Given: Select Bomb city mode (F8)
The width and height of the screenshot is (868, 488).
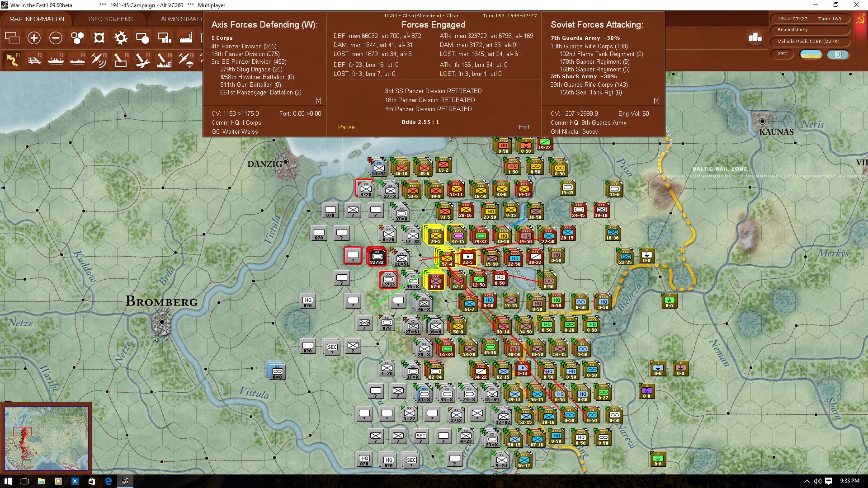Looking at the screenshot, I should [164, 60].
